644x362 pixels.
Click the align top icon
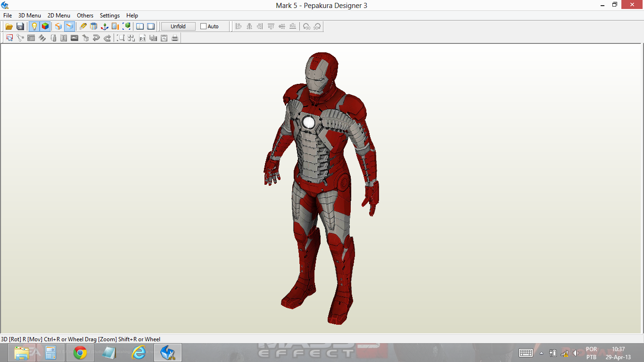[x=271, y=26]
